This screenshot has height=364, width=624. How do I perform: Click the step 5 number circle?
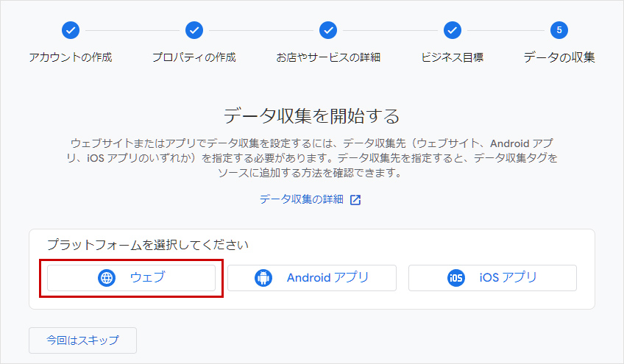pyautogui.click(x=559, y=30)
